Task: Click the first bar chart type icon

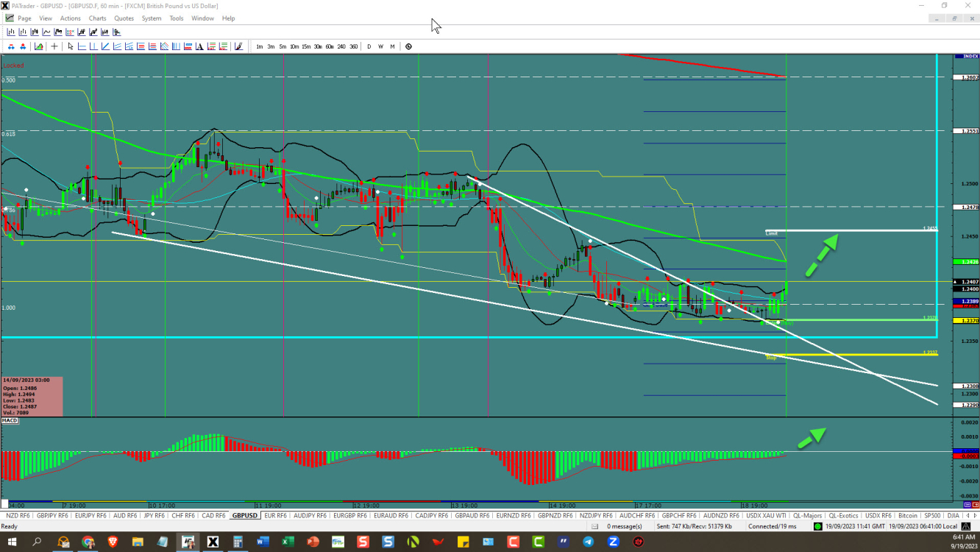Action: (11, 32)
